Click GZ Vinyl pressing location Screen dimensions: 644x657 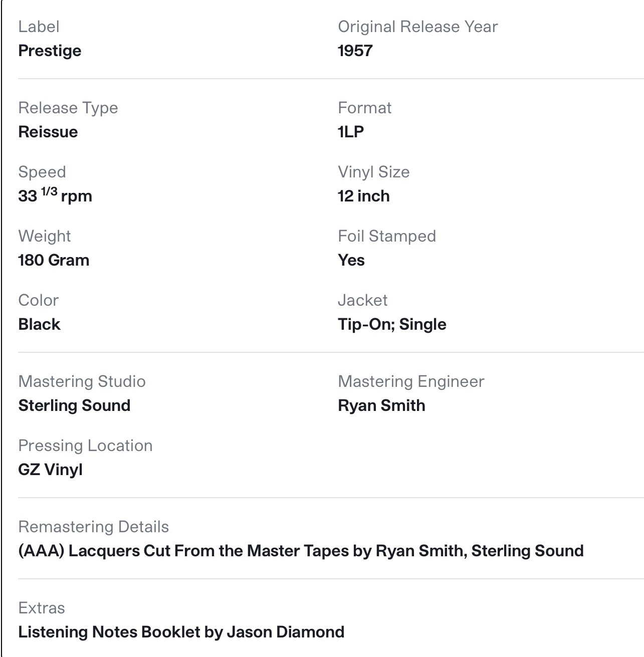(x=50, y=470)
